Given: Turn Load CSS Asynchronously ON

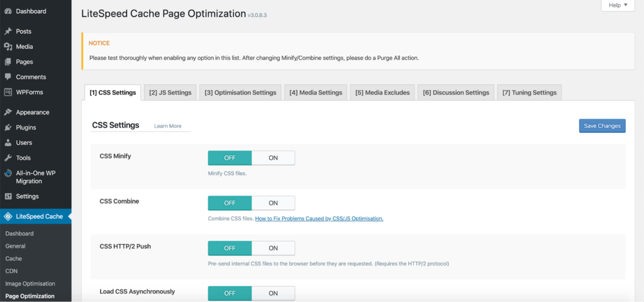Looking at the screenshot, I should point(273,293).
